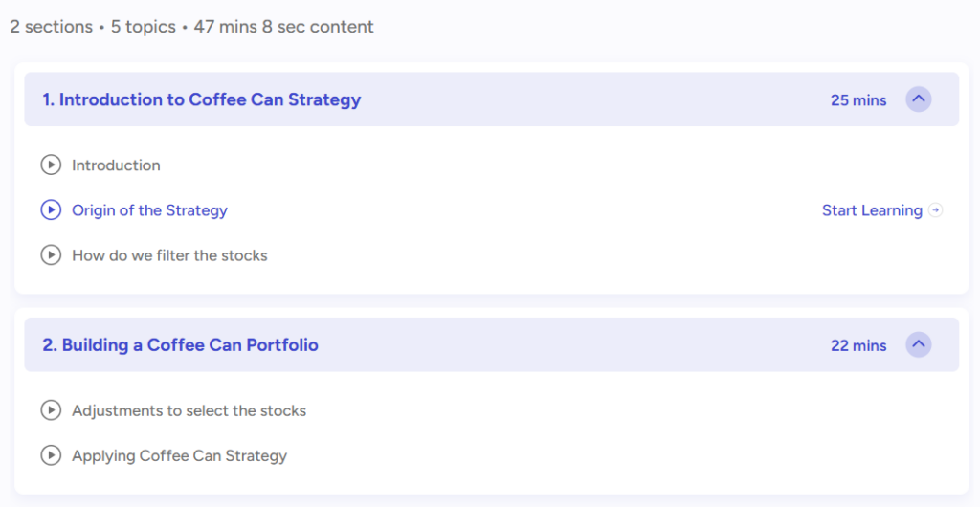This screenshot has width=980, height=507.
Task: Collapse the Introduction to Coffee Can Strategy section
Action: tap(918, 99)
